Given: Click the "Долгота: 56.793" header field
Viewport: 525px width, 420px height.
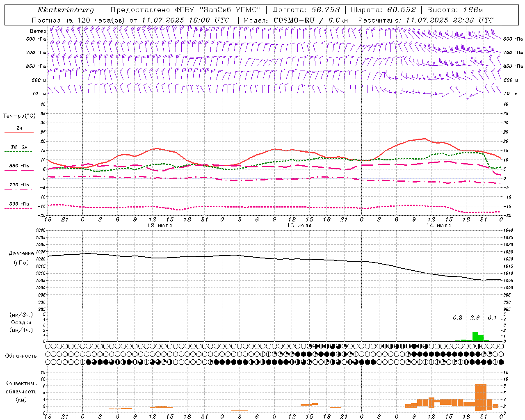Looking at the screenshot, I should (x=306, y=10).
